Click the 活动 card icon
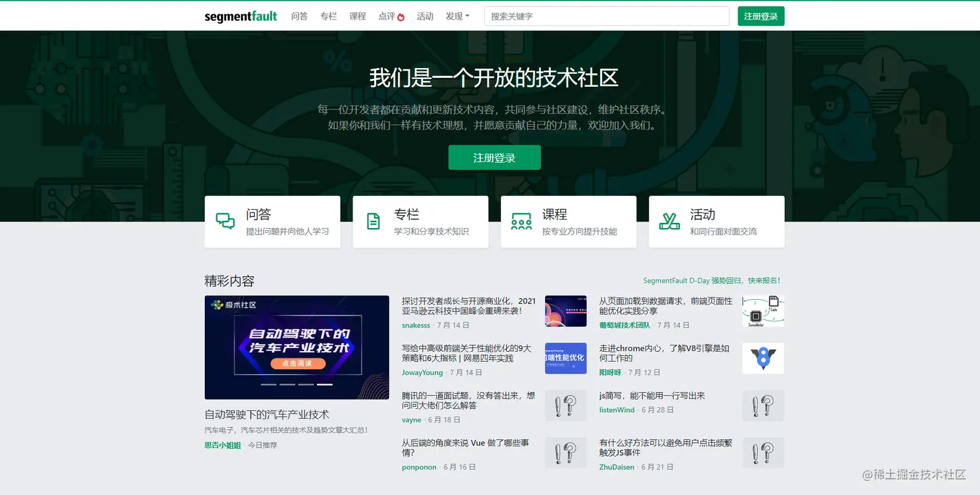 [670, 222]
